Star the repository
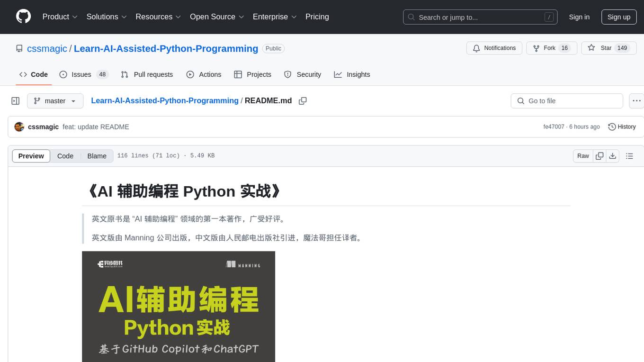The height and width of the screenshot is (362, 644). click(x=609, y=48)
